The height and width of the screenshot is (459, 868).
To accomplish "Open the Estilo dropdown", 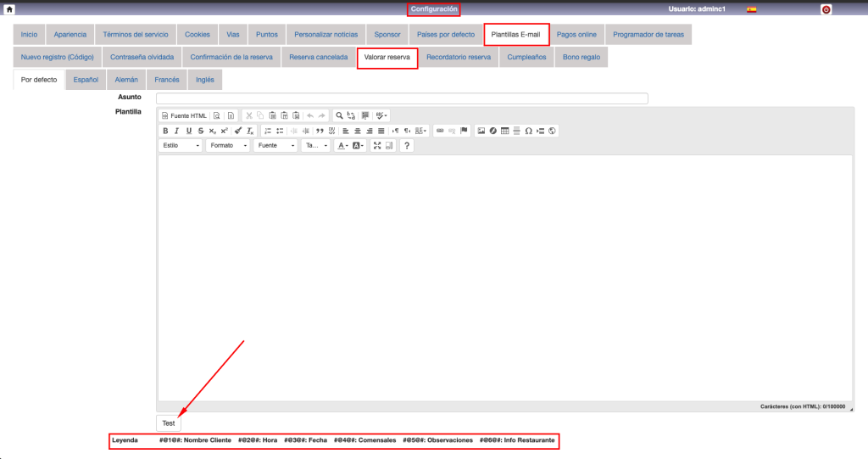I will [x=181, y=146].
